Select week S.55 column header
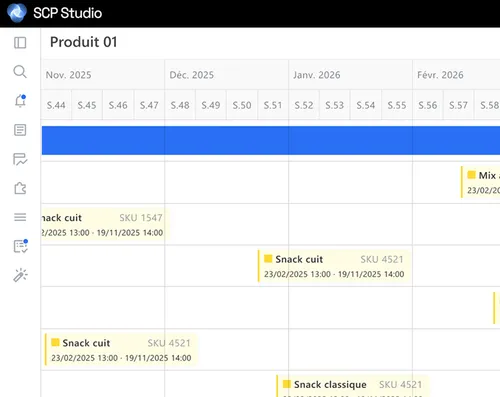Image resolution: width=500 pixels, height=397 pixels. (x=397, y=105)
